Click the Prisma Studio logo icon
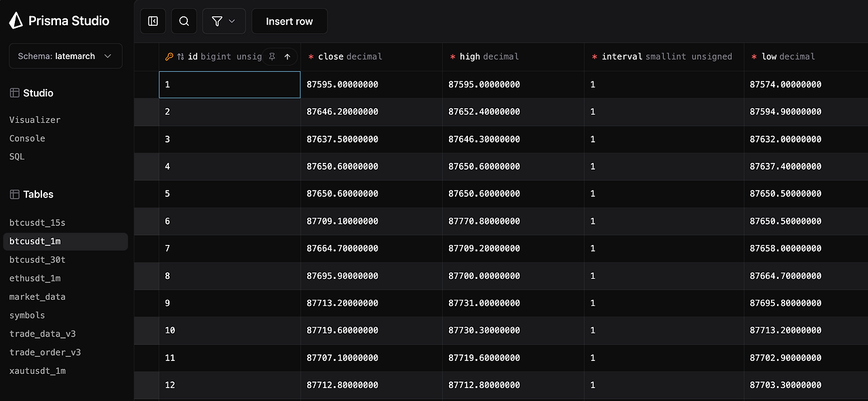Image resolution: width=868 pixels, height=401 pixels. (x=16, y=21)
